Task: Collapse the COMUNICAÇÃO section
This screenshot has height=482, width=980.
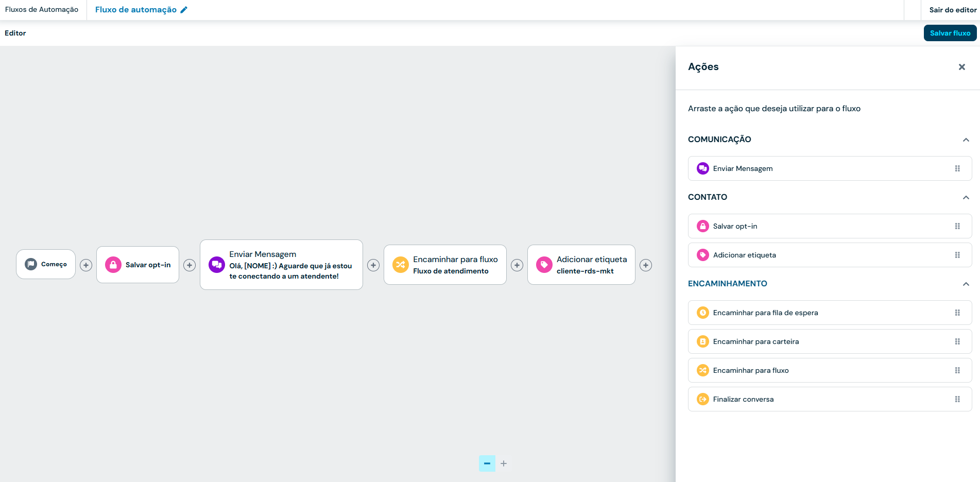Action: (966, 140)
